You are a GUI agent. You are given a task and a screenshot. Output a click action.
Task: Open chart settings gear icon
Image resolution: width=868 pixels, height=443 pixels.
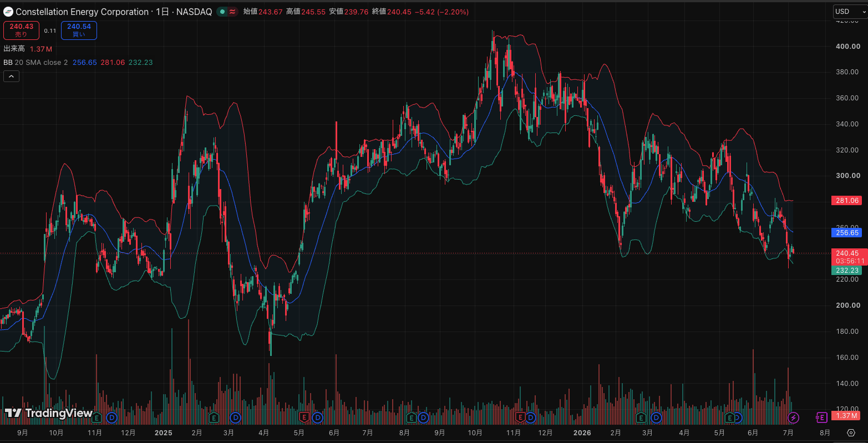[x=851, y=432]
